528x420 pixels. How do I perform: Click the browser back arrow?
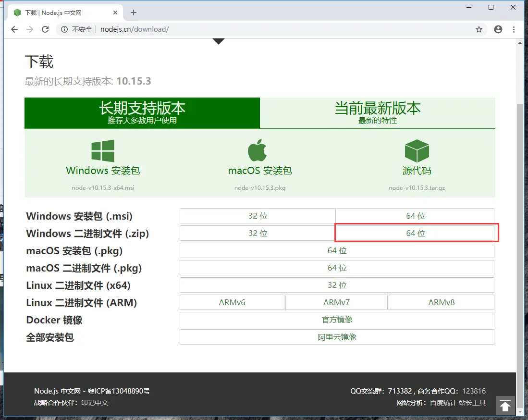click(x=14, y=29)
